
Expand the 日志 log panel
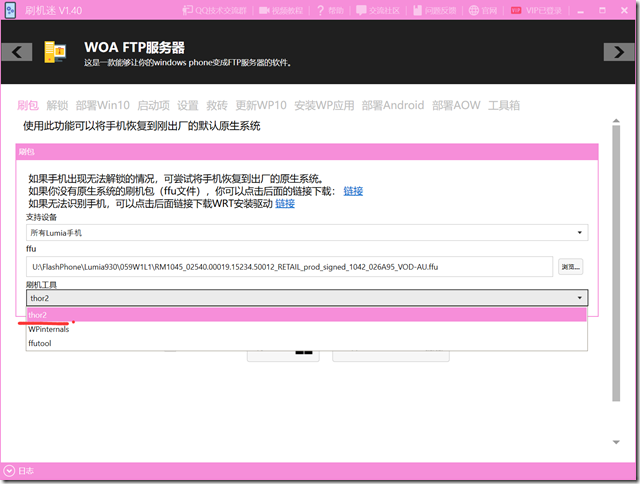(x=9, y=471)
